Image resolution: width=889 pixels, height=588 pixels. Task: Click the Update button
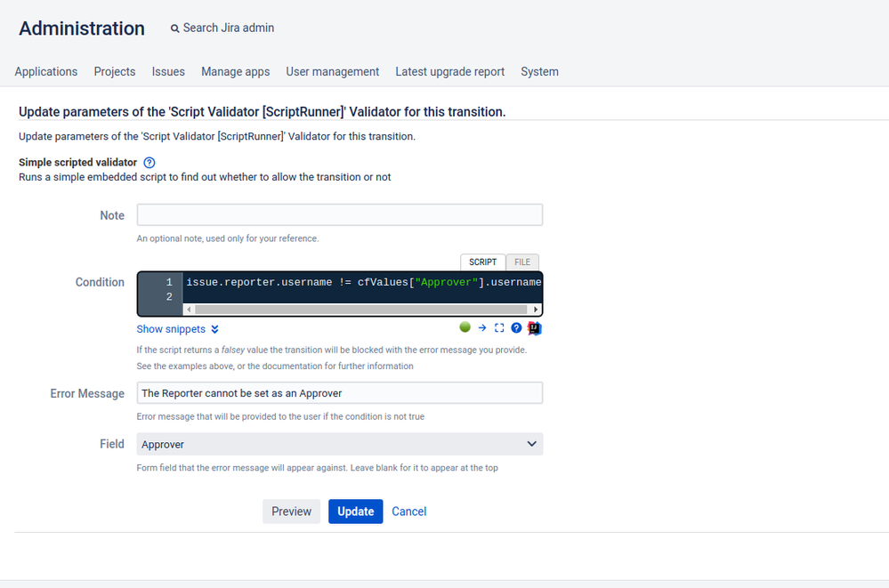click(x=355, y=511)
